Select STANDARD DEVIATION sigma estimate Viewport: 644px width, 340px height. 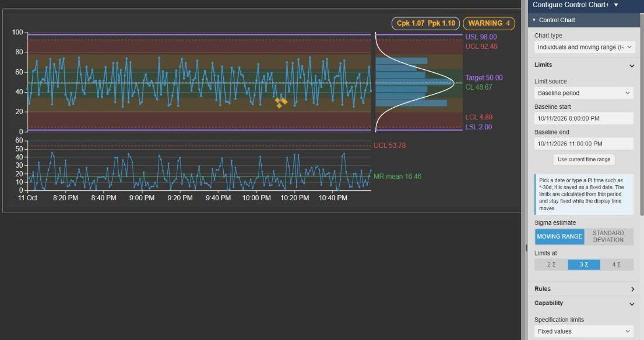[x=608, y=236]
